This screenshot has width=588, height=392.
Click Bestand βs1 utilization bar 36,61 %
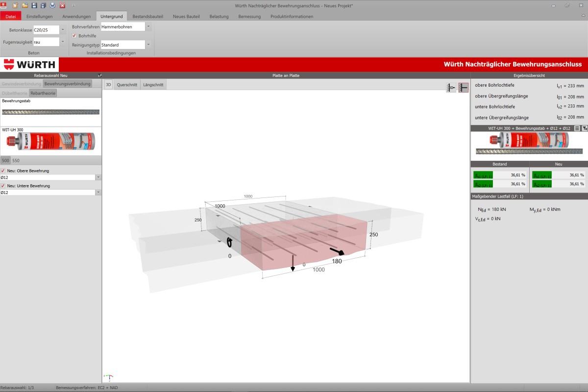(x=500, y=175)
